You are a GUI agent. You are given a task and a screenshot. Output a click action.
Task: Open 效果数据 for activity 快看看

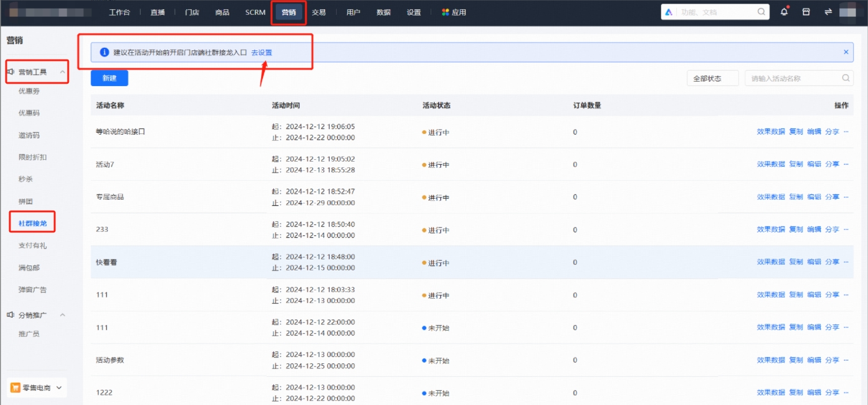pyautogui.click(x=770, y=261)
